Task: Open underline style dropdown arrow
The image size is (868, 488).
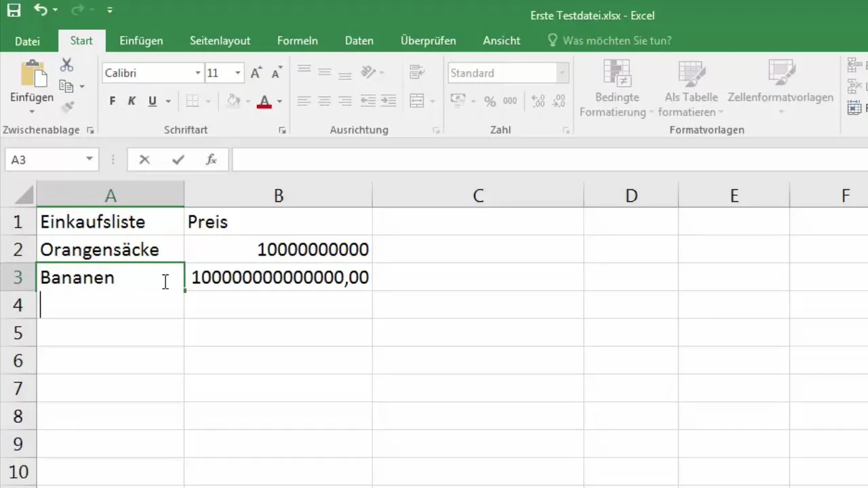Action: [x=168, y=102]
